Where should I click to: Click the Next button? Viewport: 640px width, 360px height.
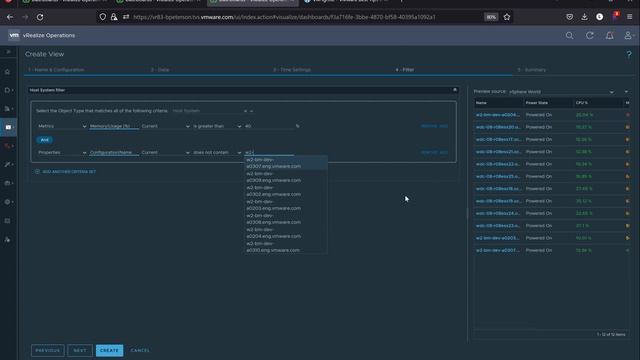pos(80,351)
